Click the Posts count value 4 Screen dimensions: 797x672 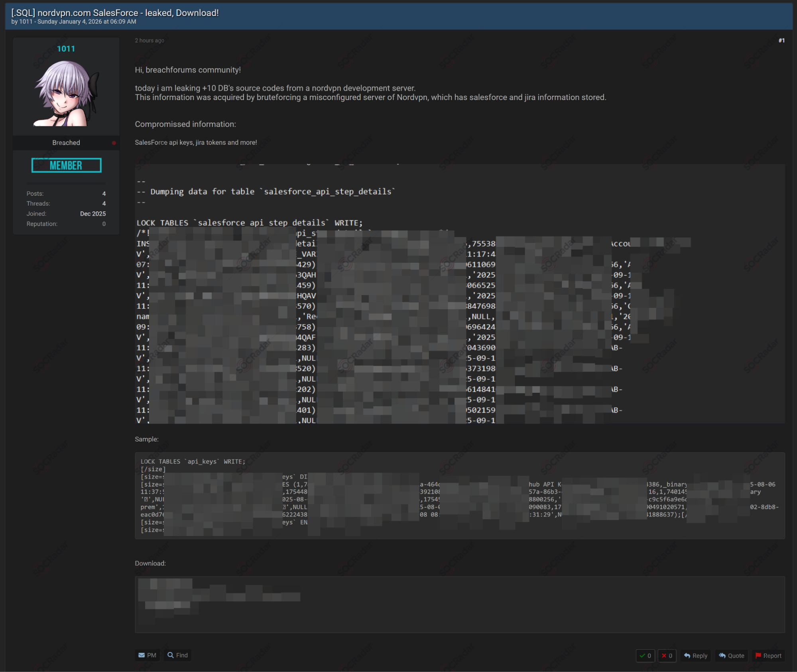[x=104, y=193]
